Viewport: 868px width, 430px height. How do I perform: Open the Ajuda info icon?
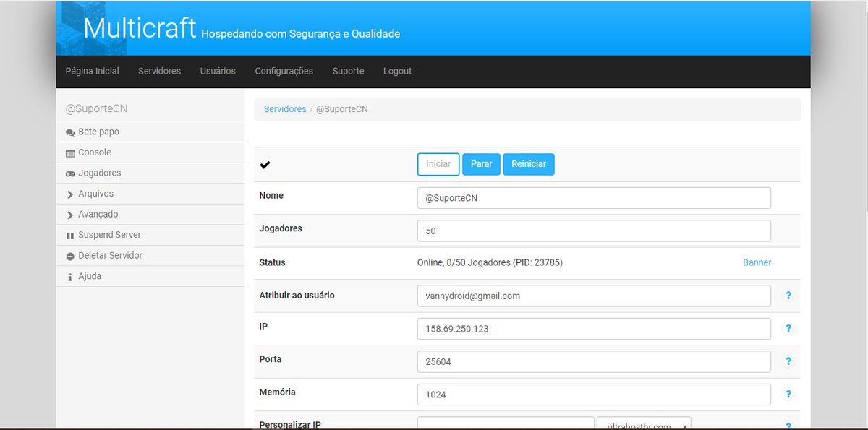[x=69, y=275]
